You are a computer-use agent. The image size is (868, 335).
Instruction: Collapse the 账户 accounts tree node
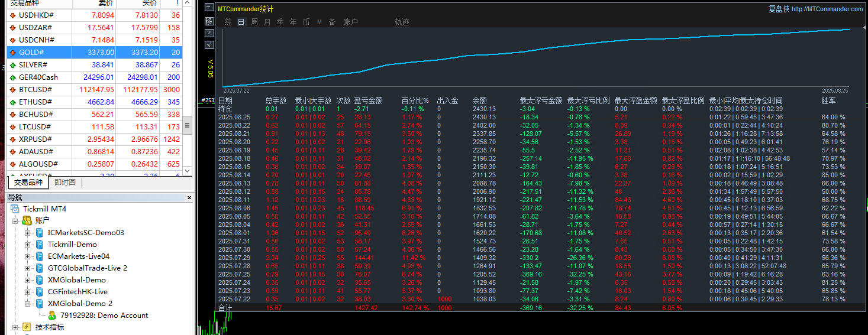[x=15, y=221]
